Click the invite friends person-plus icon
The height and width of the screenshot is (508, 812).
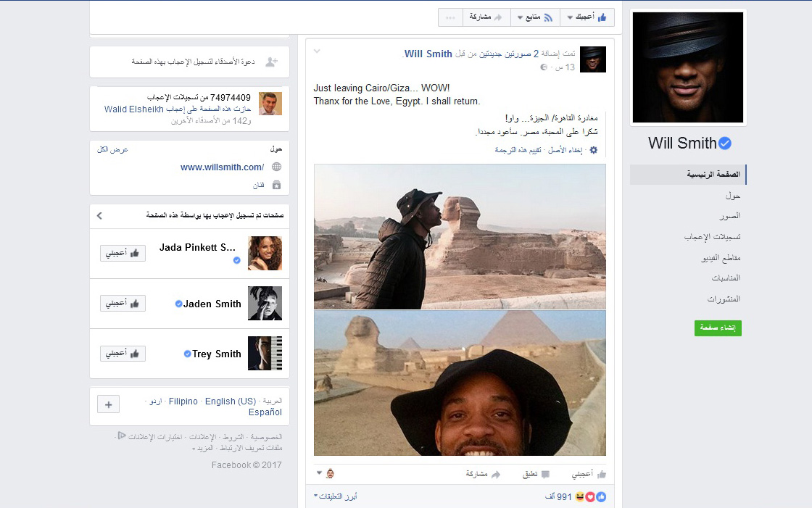tap(271, 62)
